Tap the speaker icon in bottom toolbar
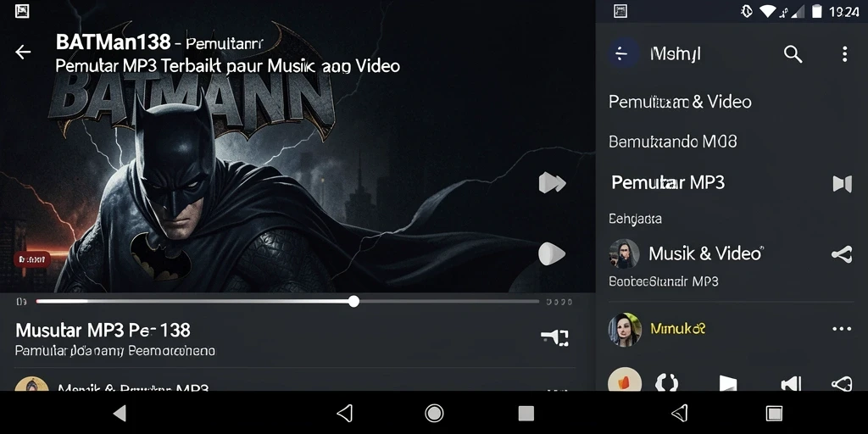This screenshot has height=434, width=868. pos(790,383)
